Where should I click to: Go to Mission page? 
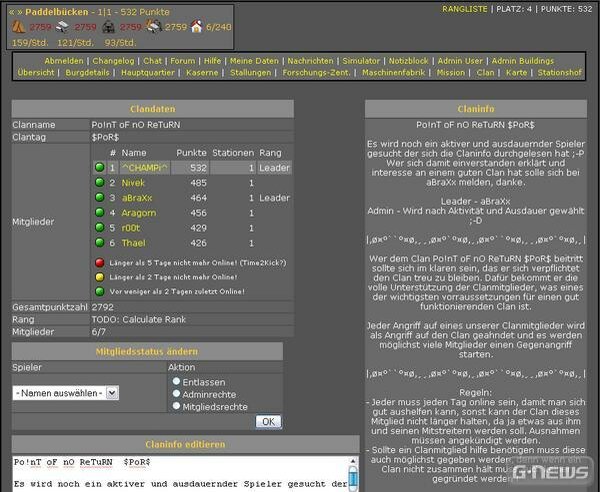point(451,72)
